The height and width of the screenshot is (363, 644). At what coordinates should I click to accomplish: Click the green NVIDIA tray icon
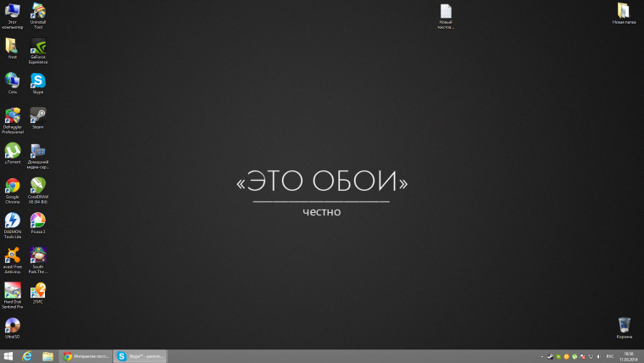558,356
